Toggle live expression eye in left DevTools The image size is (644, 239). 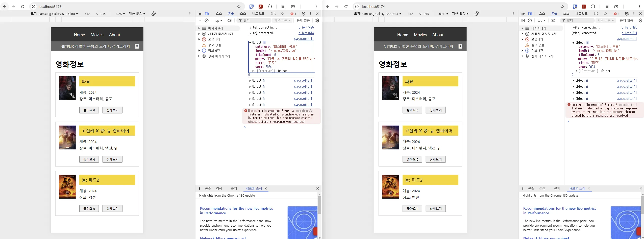[x=230, y=20]
